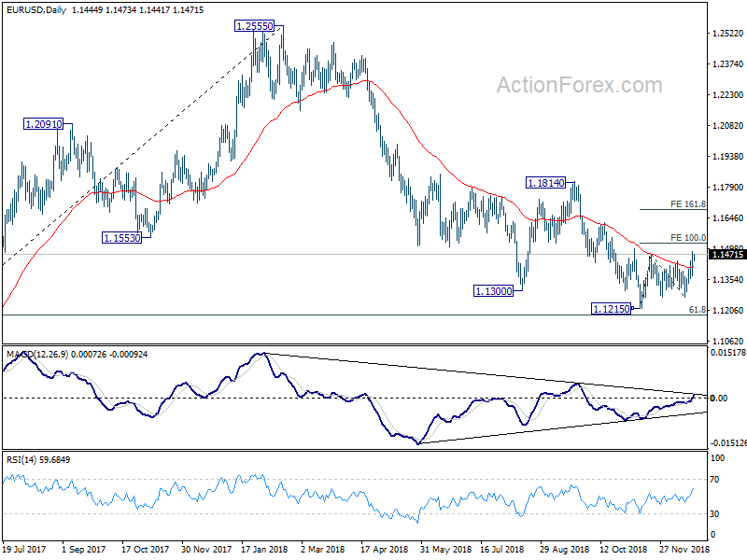The image size is (747, 560).
Task: Click the FE 161.8 level label
Action: point(688,204)
